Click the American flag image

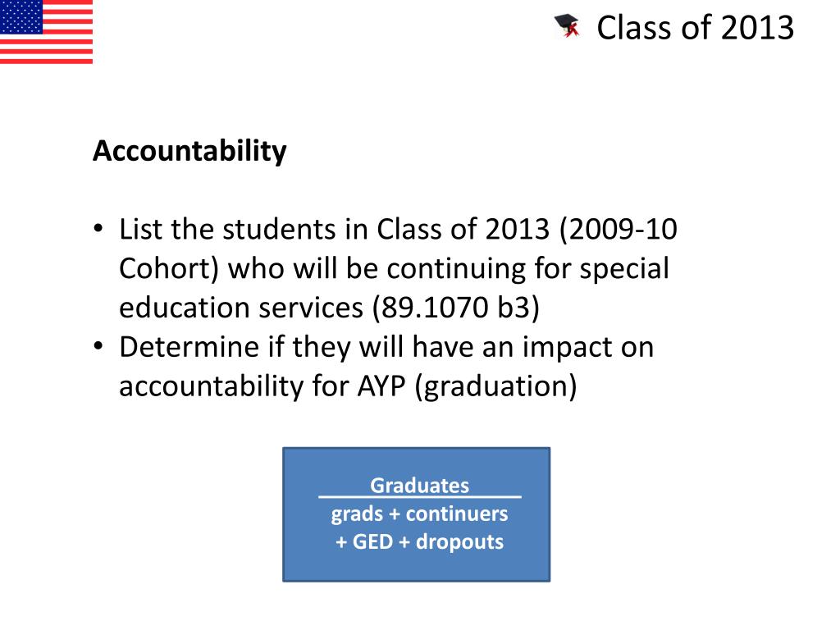46,32
